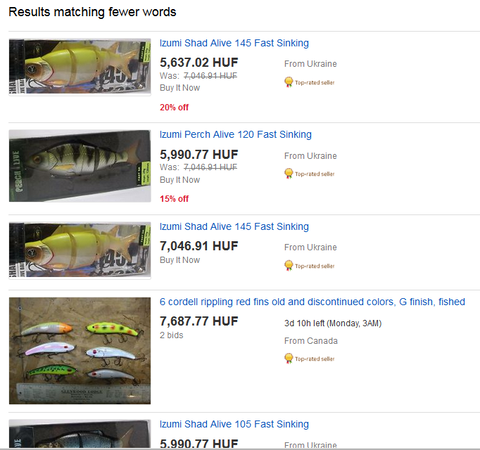Image resolution: width=480 pixels, height=450 pixels.
Task: Click the 5,637.02 HUF price
Action: 199,62
